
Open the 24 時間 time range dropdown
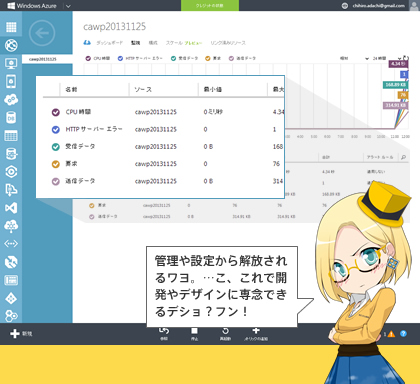coord(387,58)
